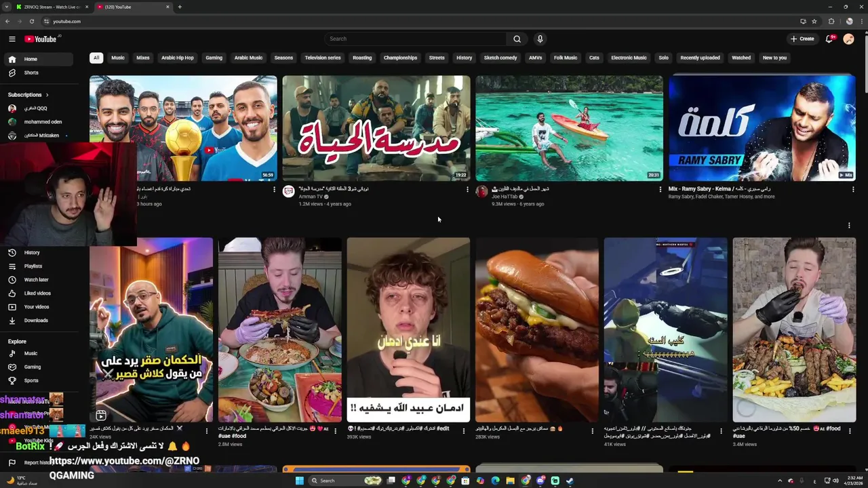Focus the YouTube search field
Screen dimensions: 868x488
pos(415,39)
